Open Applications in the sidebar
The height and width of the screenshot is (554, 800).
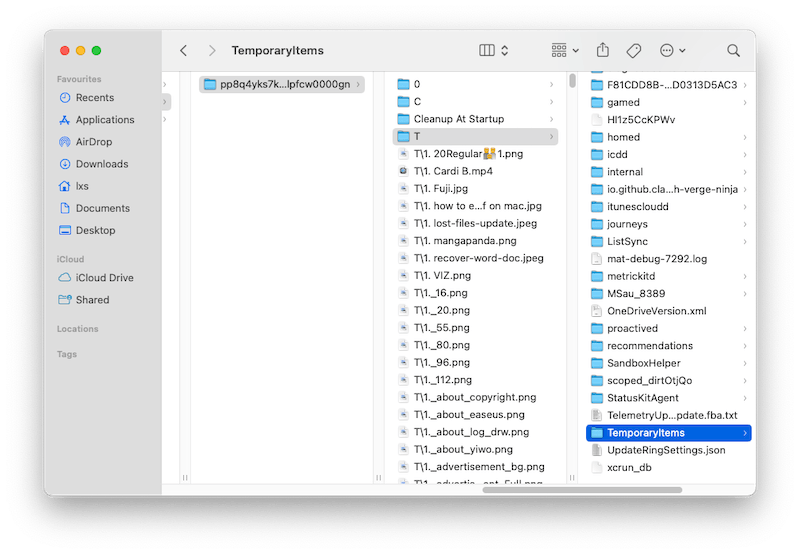click(x=97, y=120)
